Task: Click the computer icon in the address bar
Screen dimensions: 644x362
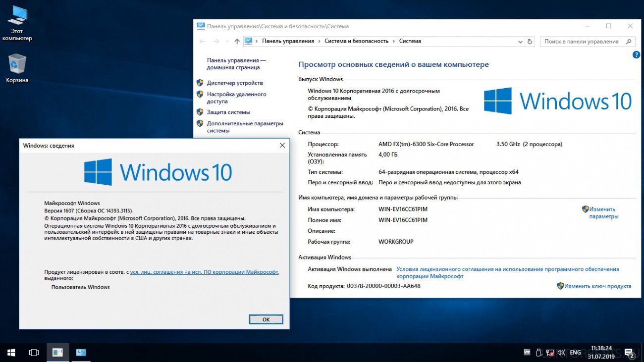Action: coord(249,42)
